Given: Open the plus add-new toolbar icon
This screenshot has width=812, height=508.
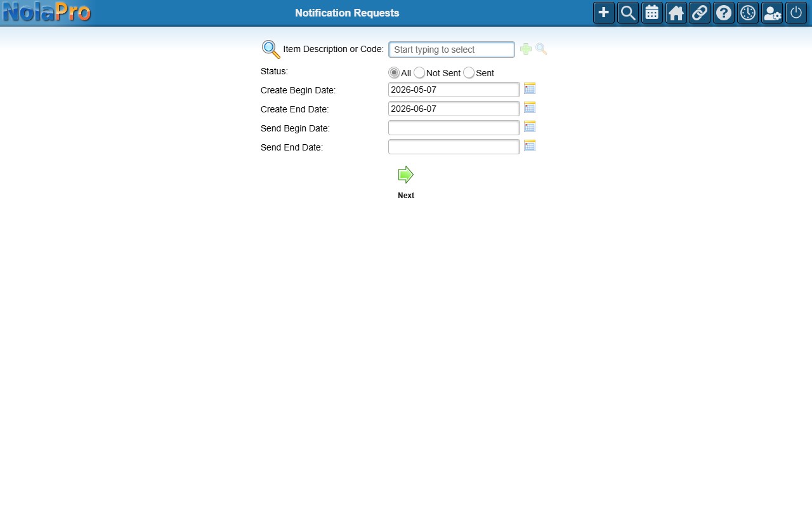Looking at the screenshot, I should [604, 13].
